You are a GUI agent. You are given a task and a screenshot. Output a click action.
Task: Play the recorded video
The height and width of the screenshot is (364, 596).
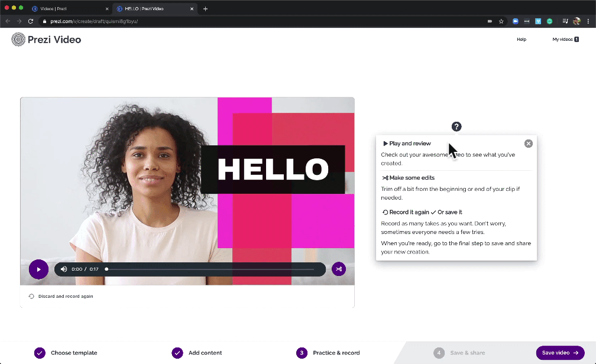(38, 269)
